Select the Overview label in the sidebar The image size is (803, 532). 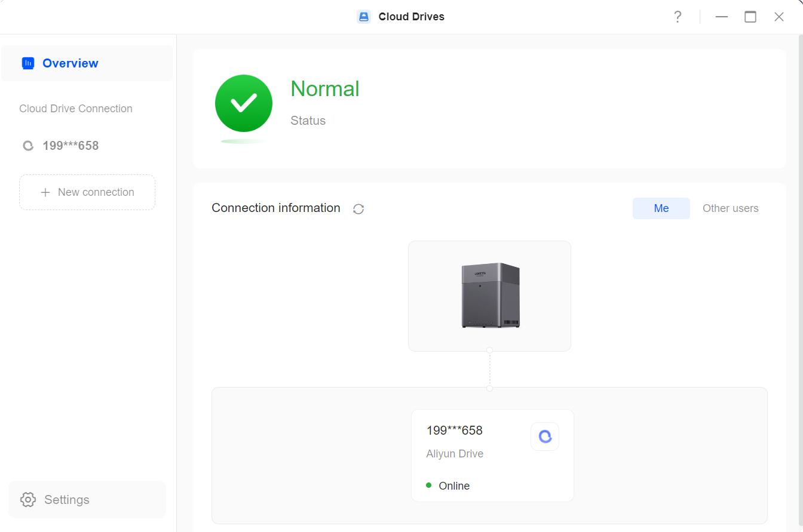pyautogui.click(x=71, y=63)
